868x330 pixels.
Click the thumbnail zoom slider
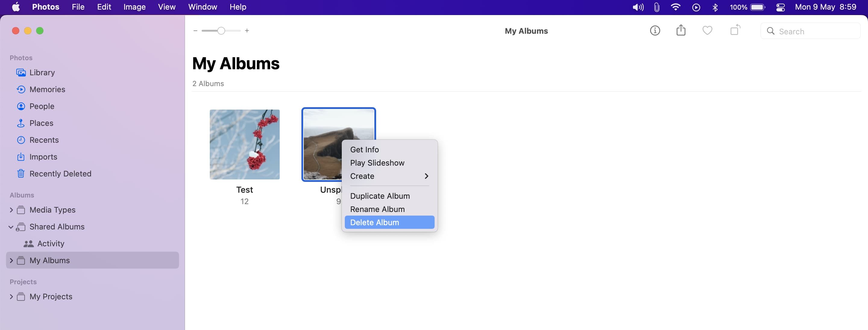coord(221,31)
